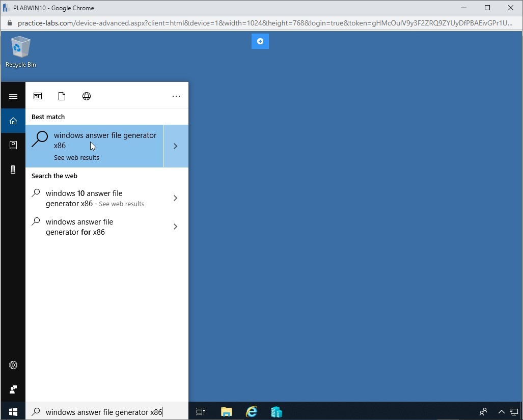Click the taskbar search input field

pyautogui.click(x=107, y=412)
